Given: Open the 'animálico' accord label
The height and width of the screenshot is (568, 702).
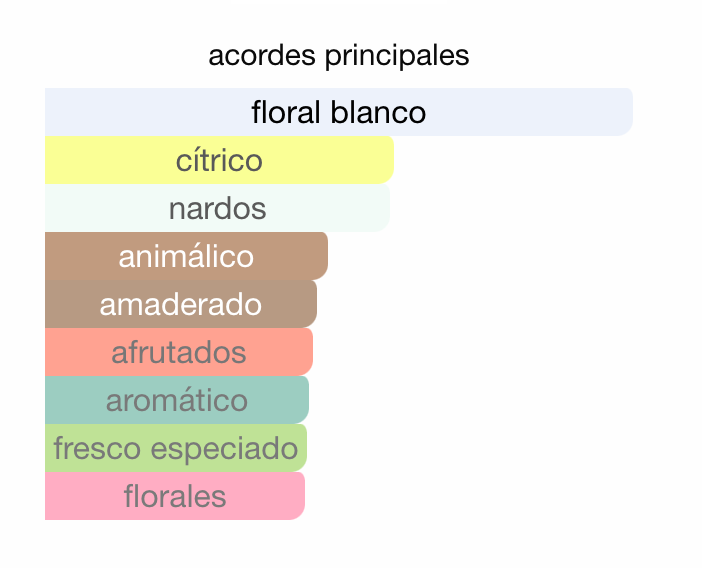Looking at the screenshot, I should pyautogui.click(x=186, y=256).
